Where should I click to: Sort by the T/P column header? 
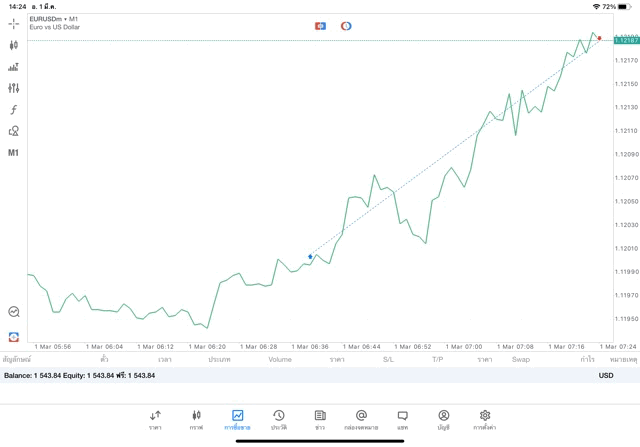pyautogui.click(x=438, y=360)
